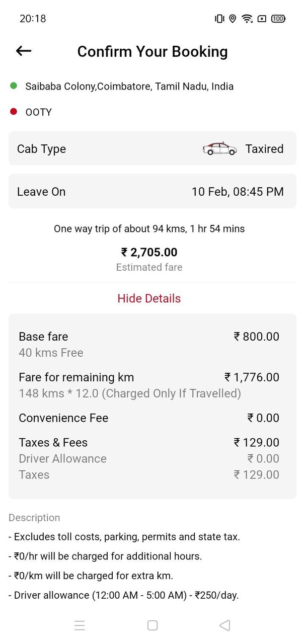Collapse fare breakdown via Hide Details
The height and width of the screenshot is (644, 305).
[149, 298]
